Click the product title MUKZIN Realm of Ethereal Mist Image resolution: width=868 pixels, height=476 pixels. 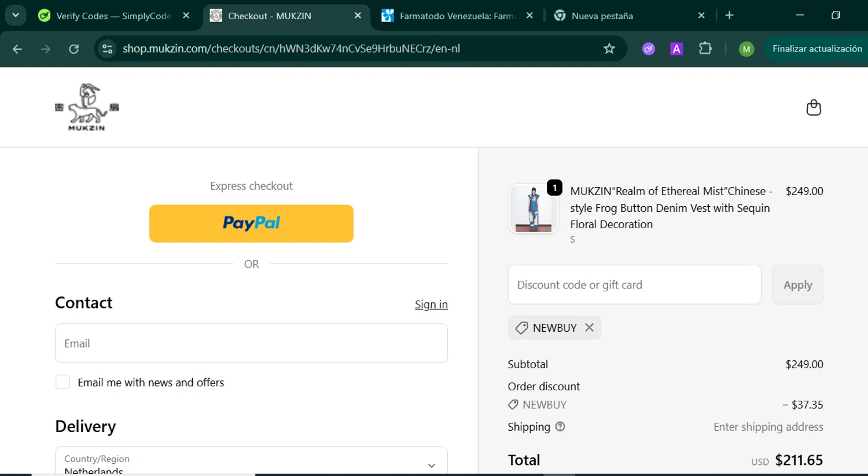click(671, 208)
